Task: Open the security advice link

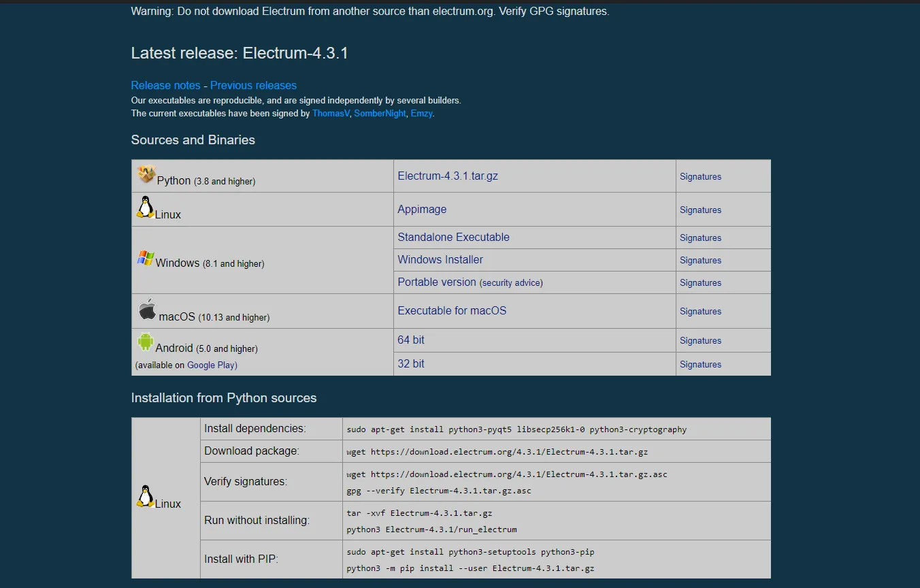Action: point(511,283)
